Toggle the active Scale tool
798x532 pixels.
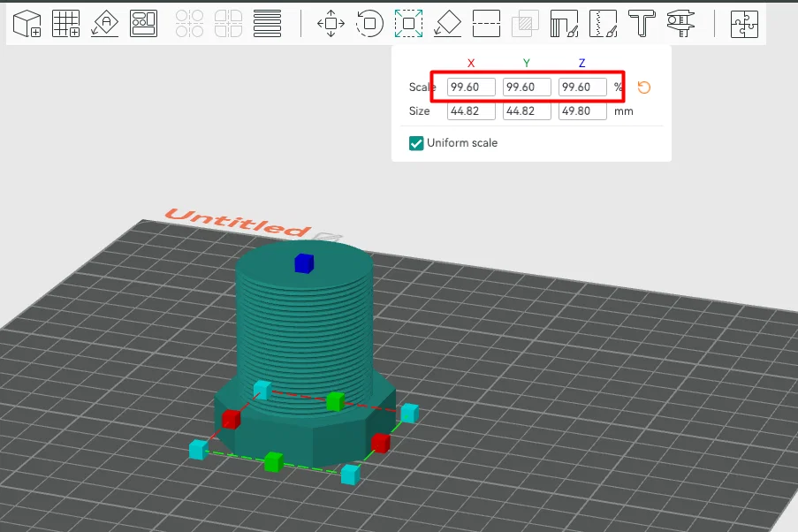tap(408, 23)
